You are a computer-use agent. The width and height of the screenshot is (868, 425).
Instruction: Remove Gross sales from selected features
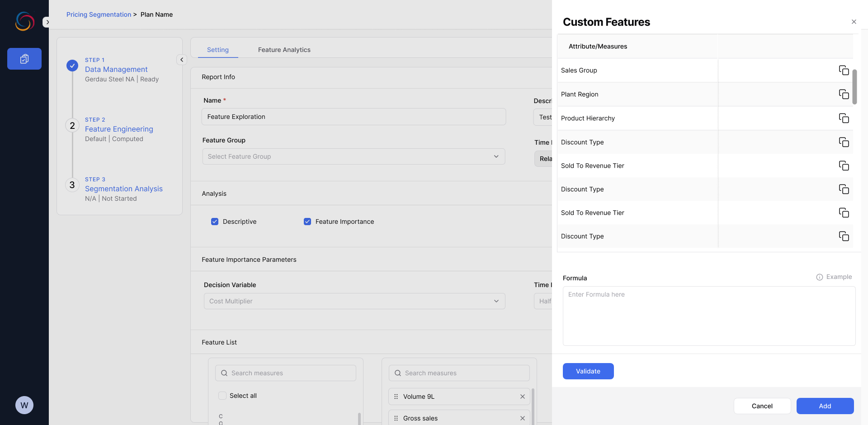click(x=522, y=418)
